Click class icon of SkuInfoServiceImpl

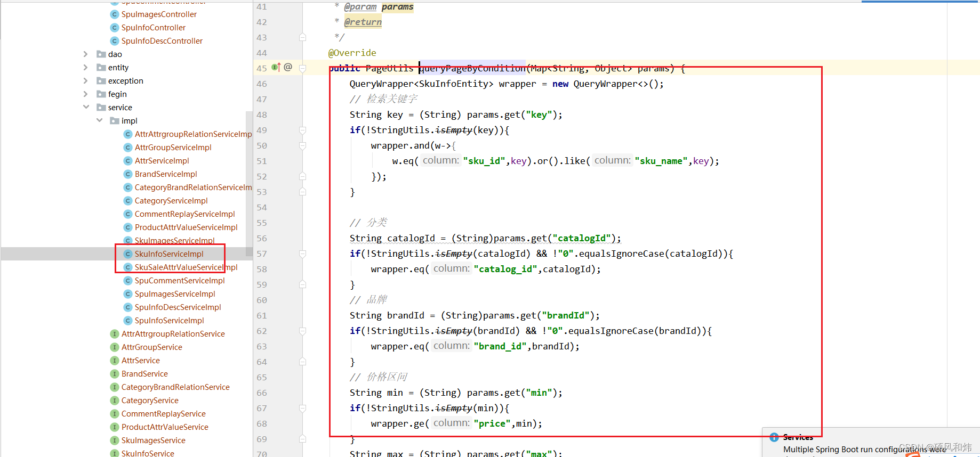[x=127, y=254]
